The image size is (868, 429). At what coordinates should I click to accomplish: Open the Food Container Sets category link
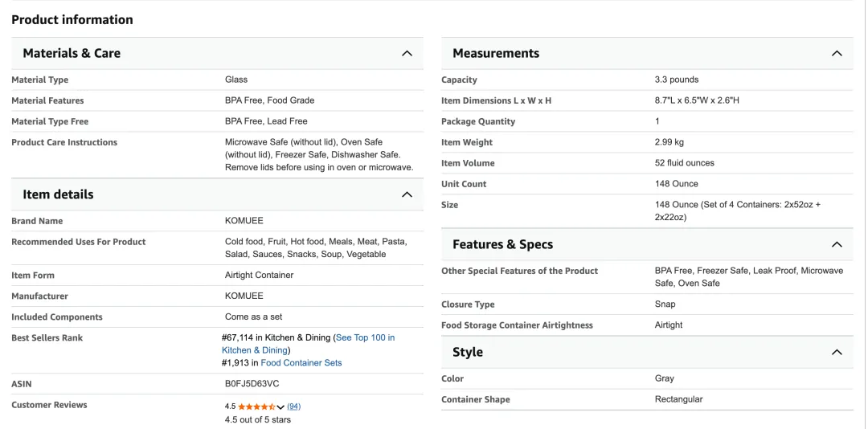[301, 363]
